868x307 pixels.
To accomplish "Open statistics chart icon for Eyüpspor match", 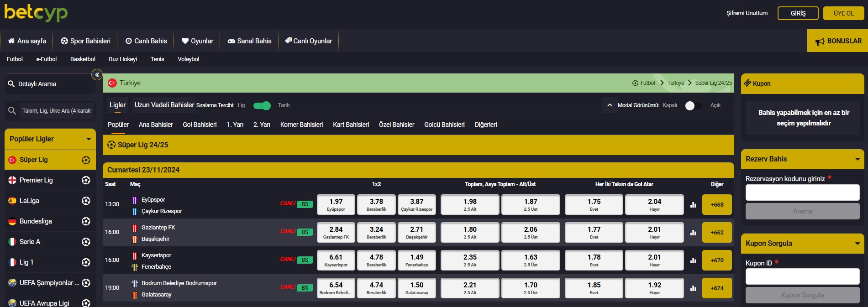I will 693,205.
